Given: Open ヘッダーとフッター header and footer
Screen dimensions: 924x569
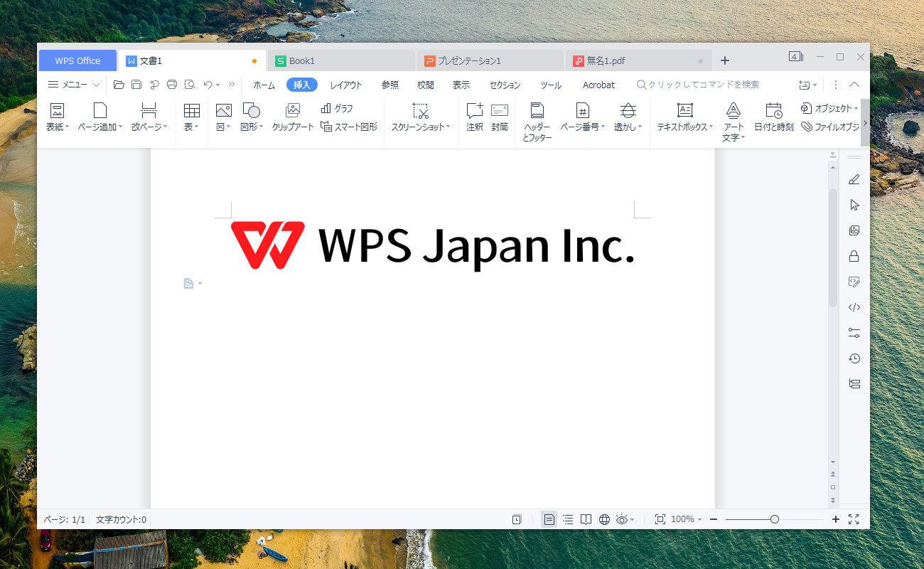Looking at the screenshot, I should click(537, 122).
